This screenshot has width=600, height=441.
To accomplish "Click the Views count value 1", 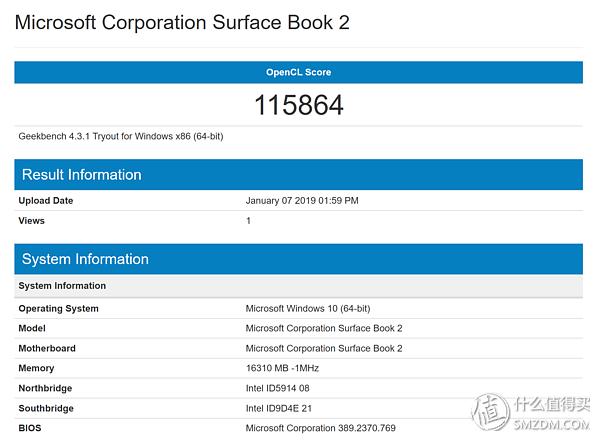I will coord(248,221).
